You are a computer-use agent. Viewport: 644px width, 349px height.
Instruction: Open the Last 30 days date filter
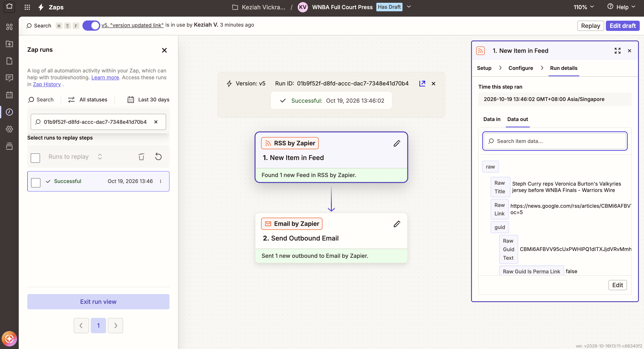148,100
